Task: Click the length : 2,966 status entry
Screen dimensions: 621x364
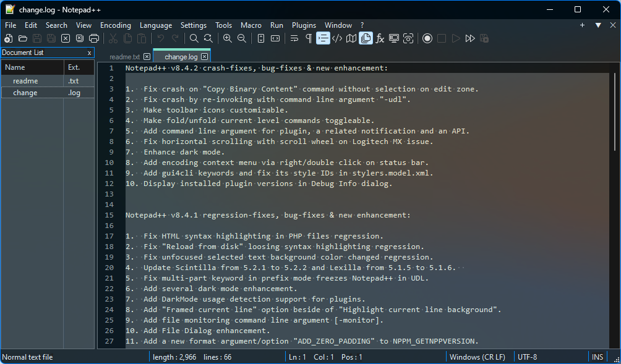Action: (174, 357)
